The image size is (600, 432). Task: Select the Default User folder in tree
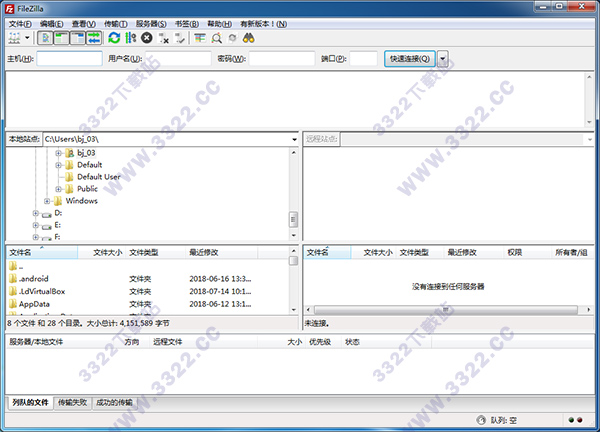[98, 177]
